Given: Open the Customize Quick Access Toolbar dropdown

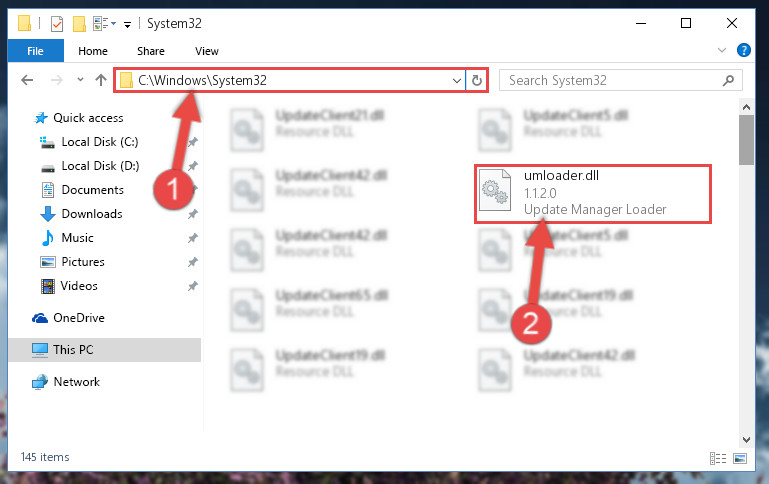Looking at the screenshot, I should 128,24.
